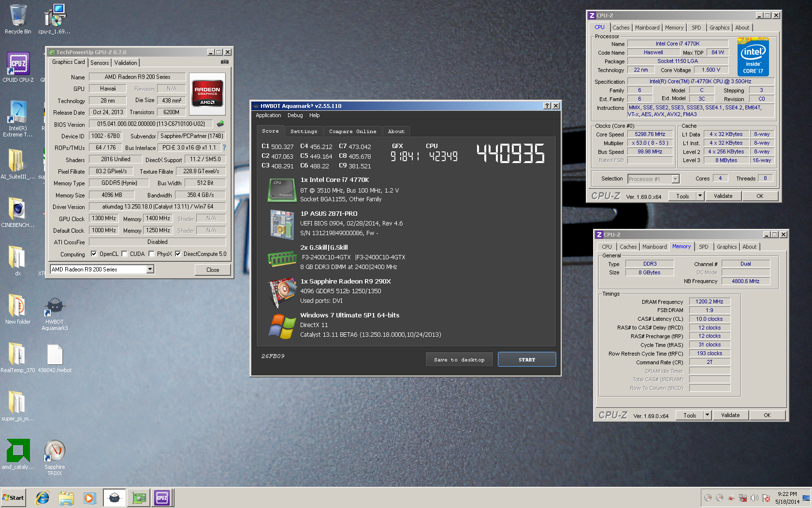Open Internet Explorer from the taskbar

(43, 498)
